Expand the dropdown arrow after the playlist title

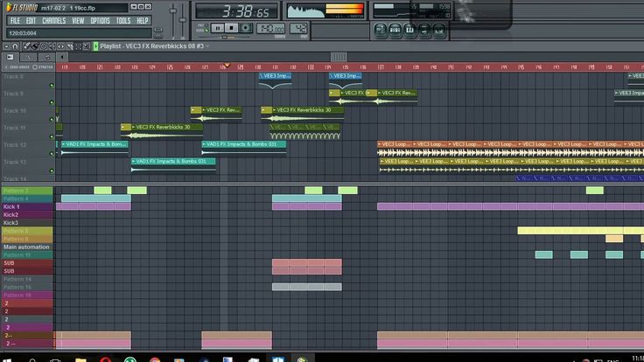[207, 46]
